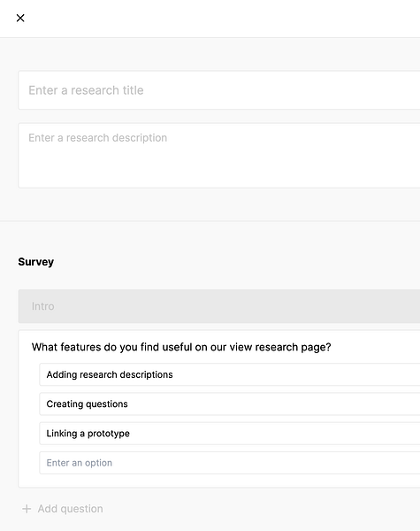Click the word 'prototype' in the third option
The height and width of the screenshot is (531, 420).
tap(109, 434)
